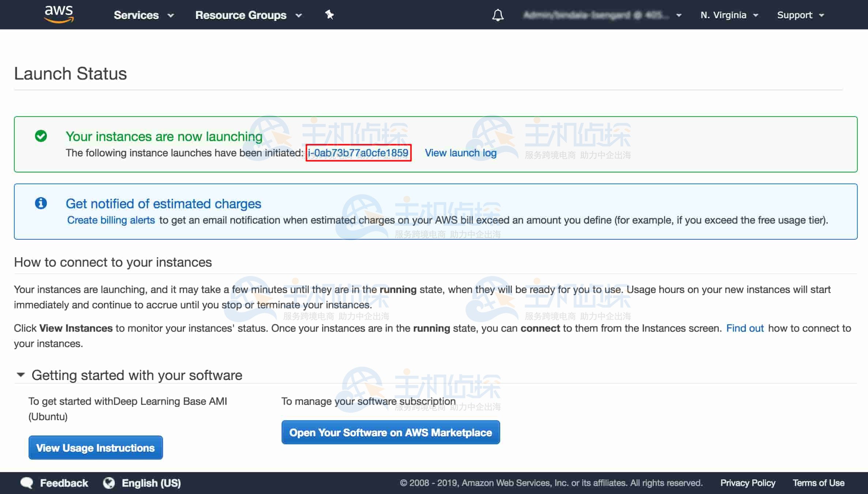Open the Support menu
The image size is (868, 494).
800,15
